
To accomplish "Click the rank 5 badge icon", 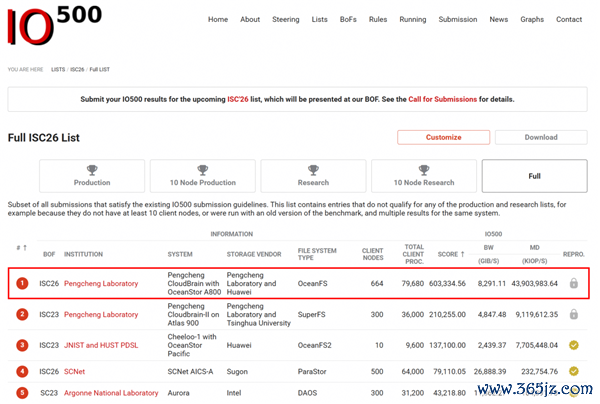I will (x=22, y=393).
